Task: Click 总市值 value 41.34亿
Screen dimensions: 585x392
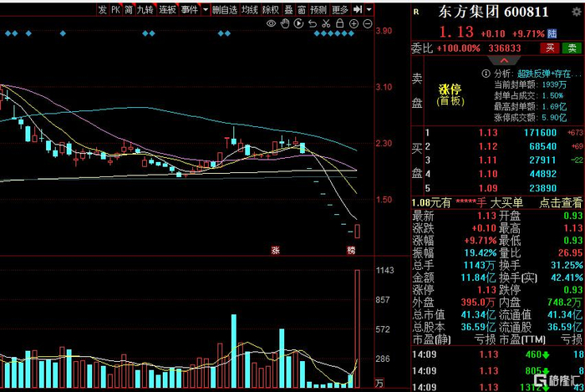Action: [478, 314]
